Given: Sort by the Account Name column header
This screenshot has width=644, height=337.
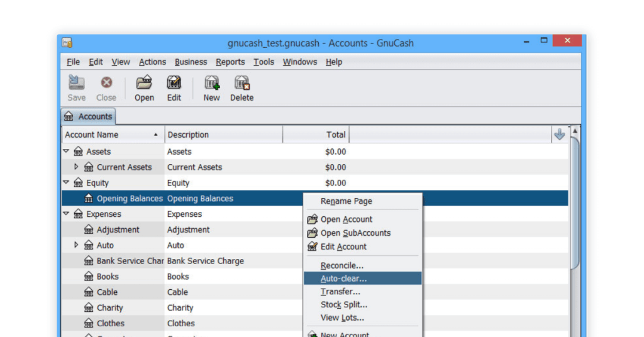Looking at the screenshot, I should pyautogui.click(x=113, y=135).
